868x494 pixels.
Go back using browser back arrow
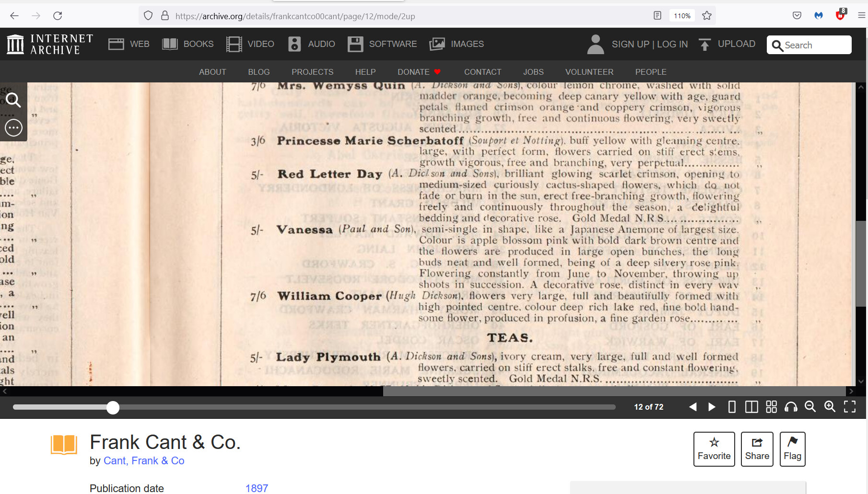(x=14, y=16)
